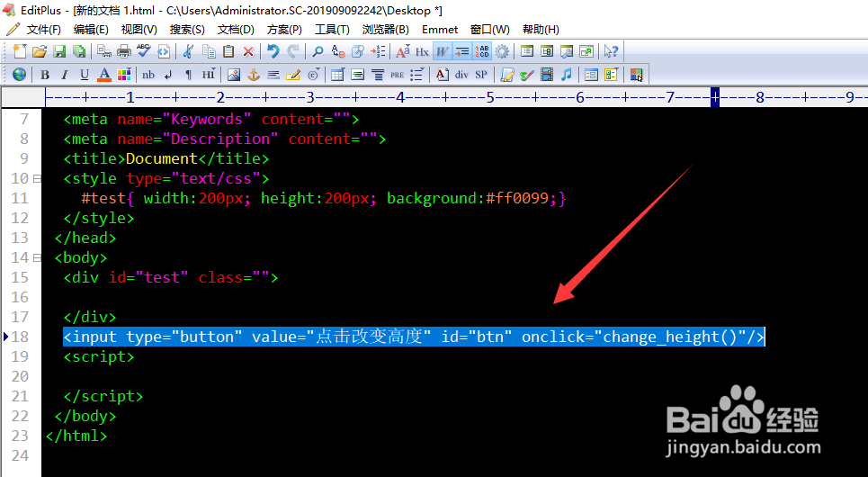This screenshot has width=868, height=477.
Task: Click the Go to line icon
Action: click(378, 51)
